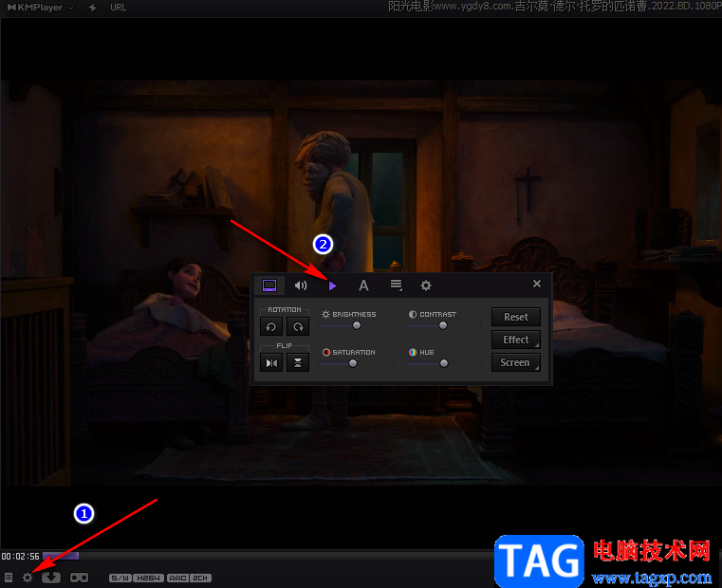Screen dimensions: 722x588
Task: Open the KMPlayer main menu dropdown
Action: 70,8
